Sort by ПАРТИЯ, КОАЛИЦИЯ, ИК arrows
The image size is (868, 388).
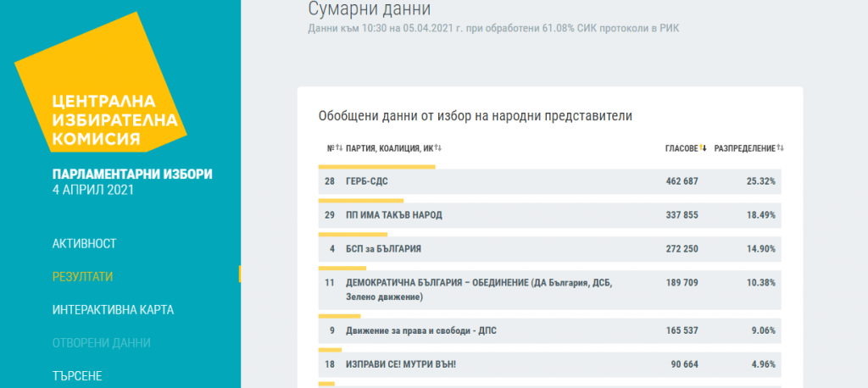(x=438, y=148)
